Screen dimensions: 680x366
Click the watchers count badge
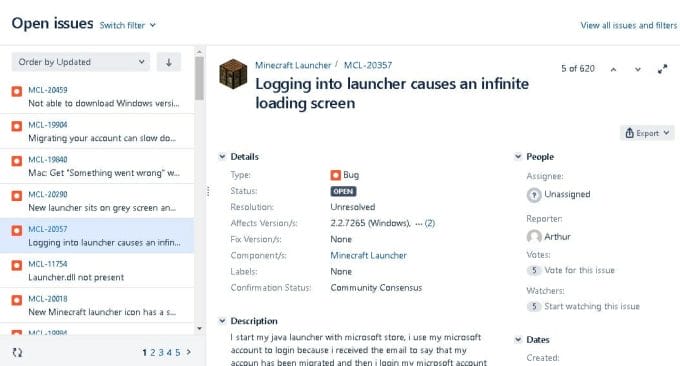pyautogui.click(x=534, y=307)
